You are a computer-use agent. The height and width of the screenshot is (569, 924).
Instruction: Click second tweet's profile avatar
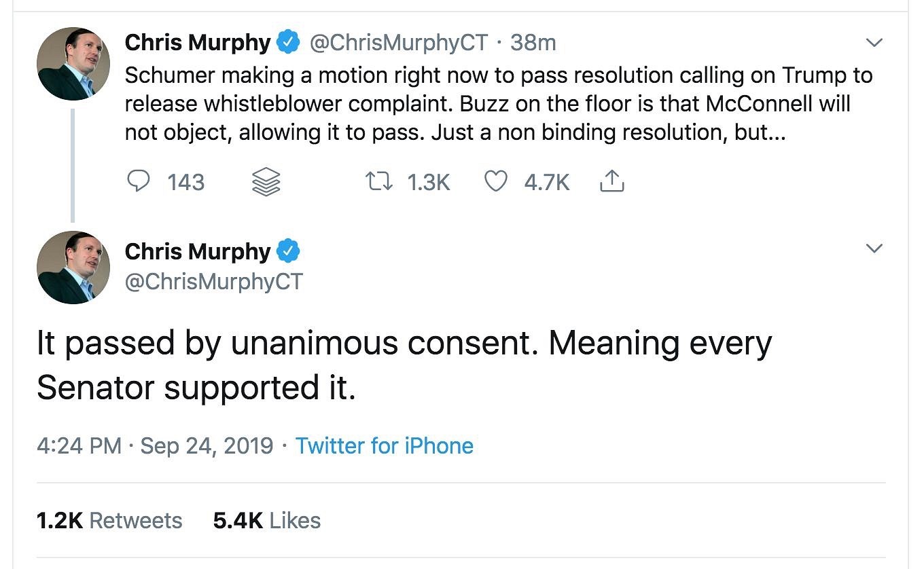click(x=73, y=267)
